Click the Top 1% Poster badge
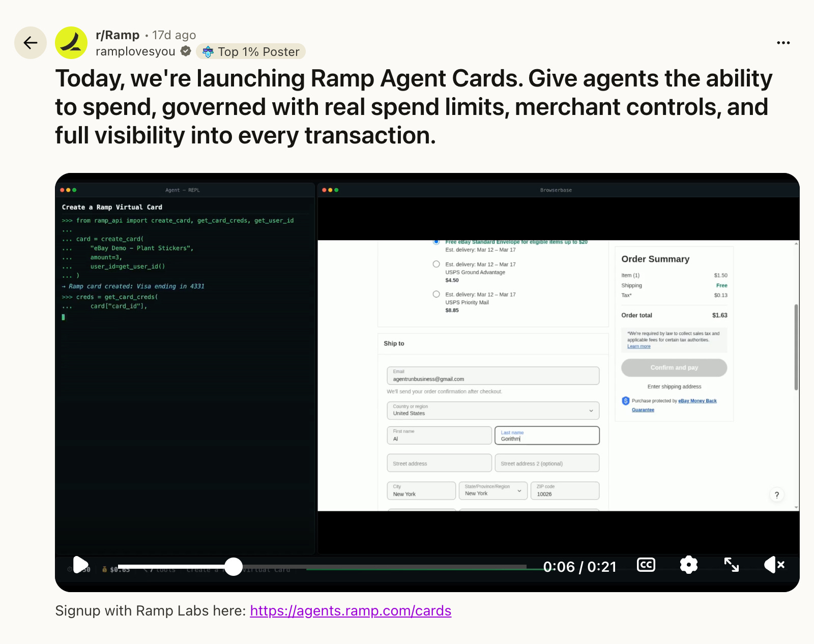Image resolution: width=814 pixels, height=644 pixels. coord(251,51)
